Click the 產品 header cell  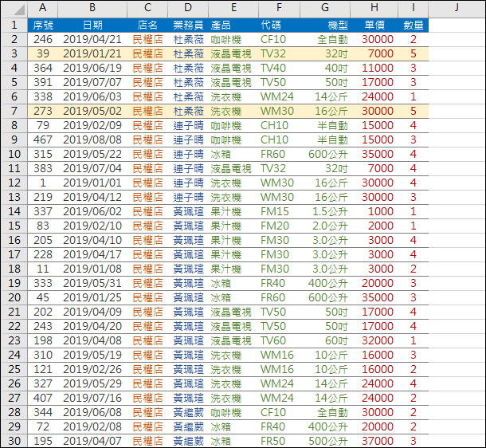(x=233, y=26)
